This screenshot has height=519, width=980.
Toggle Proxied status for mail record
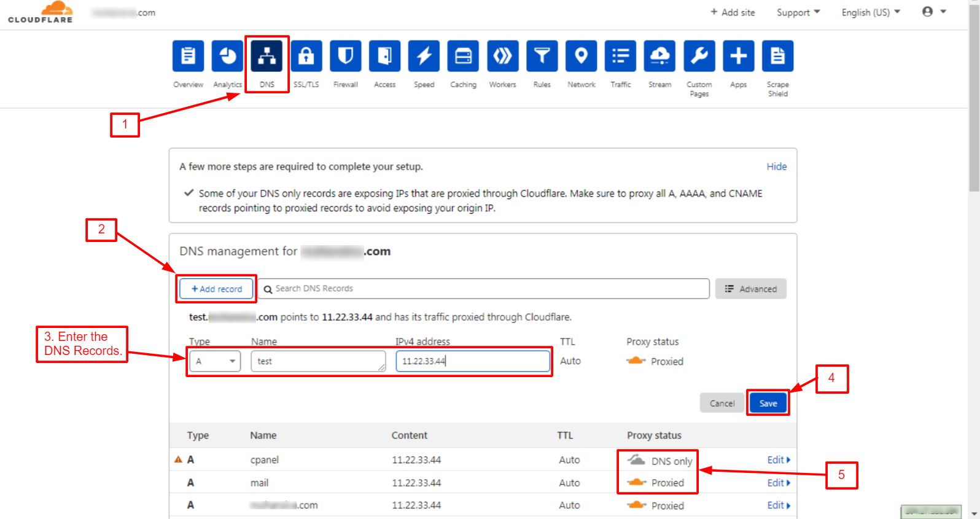637,483
